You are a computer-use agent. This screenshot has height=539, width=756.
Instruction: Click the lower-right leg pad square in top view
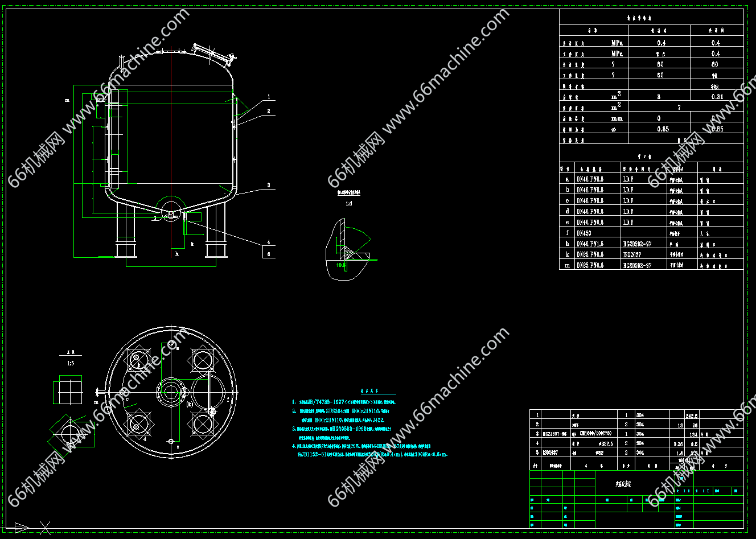pos(203,424)
